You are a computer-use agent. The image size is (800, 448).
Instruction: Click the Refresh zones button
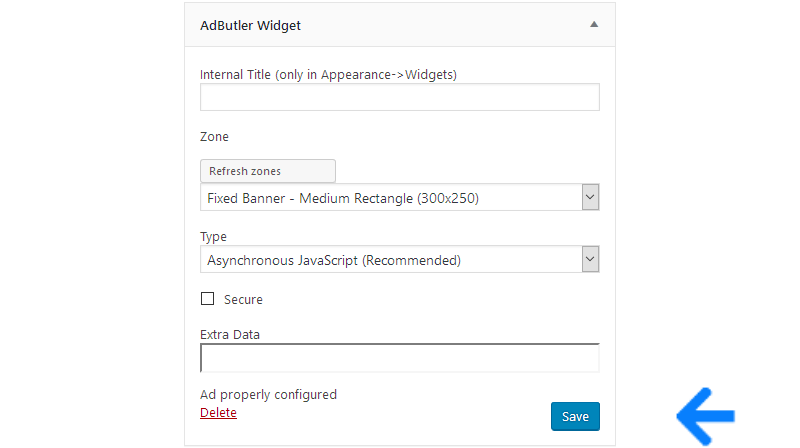tap(268, 171)
